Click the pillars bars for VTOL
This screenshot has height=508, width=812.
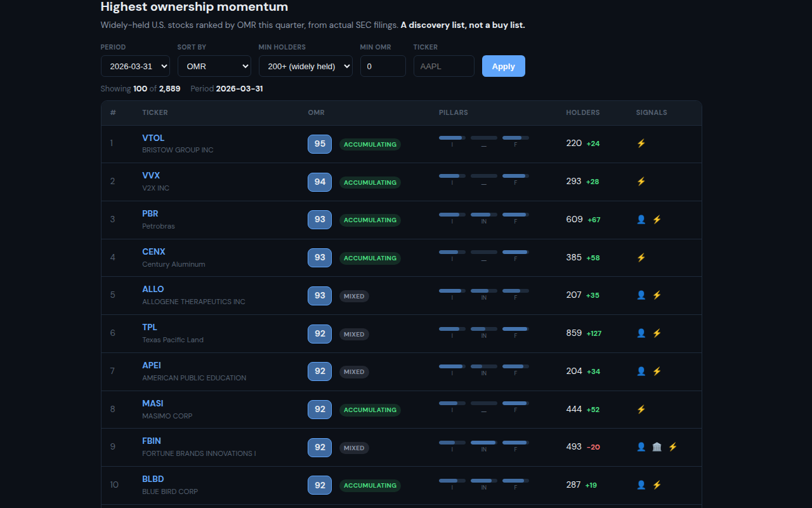pyautogui.click(x=484, y=141)
